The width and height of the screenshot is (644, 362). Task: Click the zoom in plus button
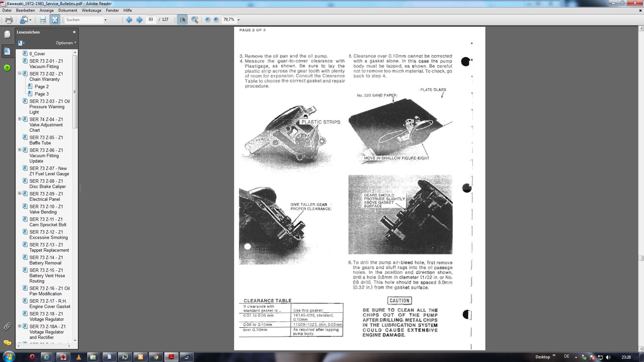click(x=216, y=20)
